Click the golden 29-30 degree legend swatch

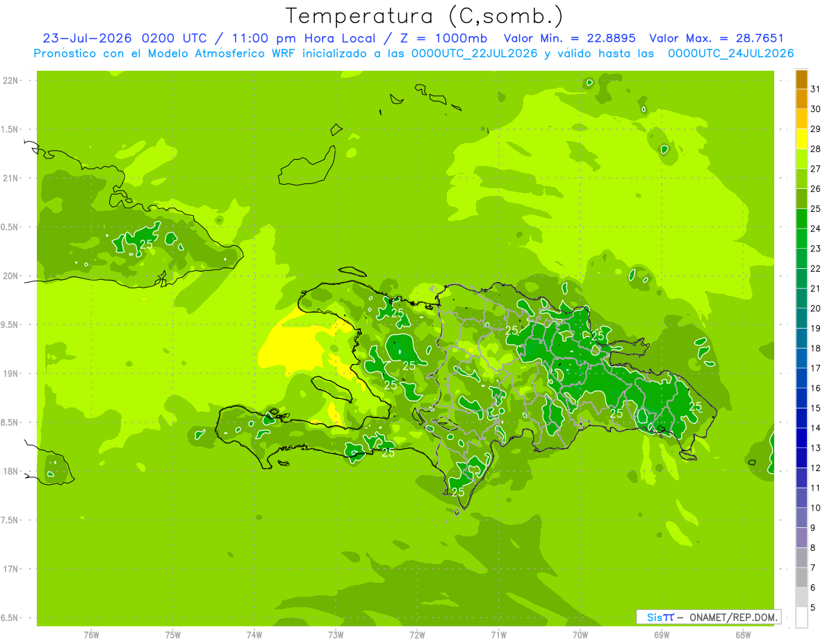(801, 119)
